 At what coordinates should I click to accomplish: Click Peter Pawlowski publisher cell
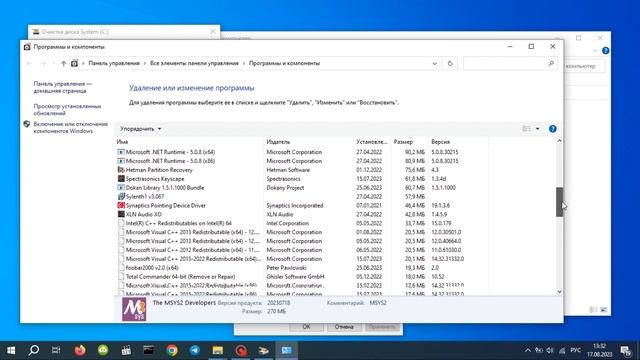[x=286, y=268]
